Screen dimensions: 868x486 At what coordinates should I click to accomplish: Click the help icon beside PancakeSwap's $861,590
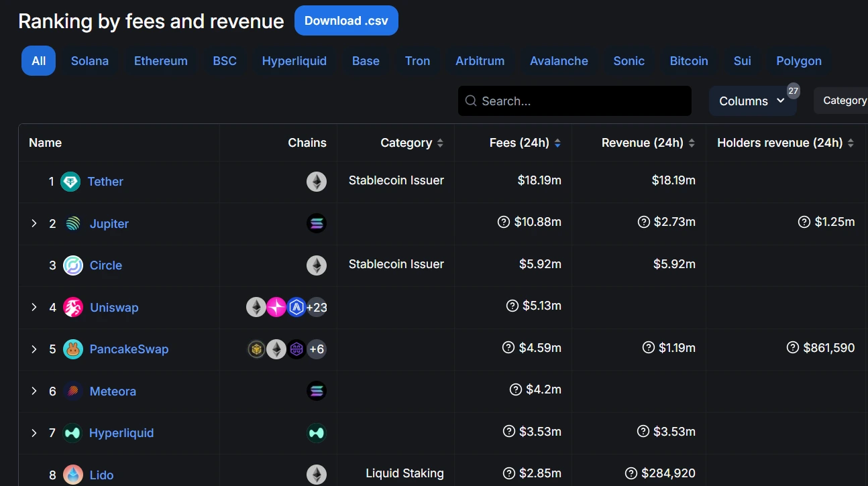click(793, 347)
